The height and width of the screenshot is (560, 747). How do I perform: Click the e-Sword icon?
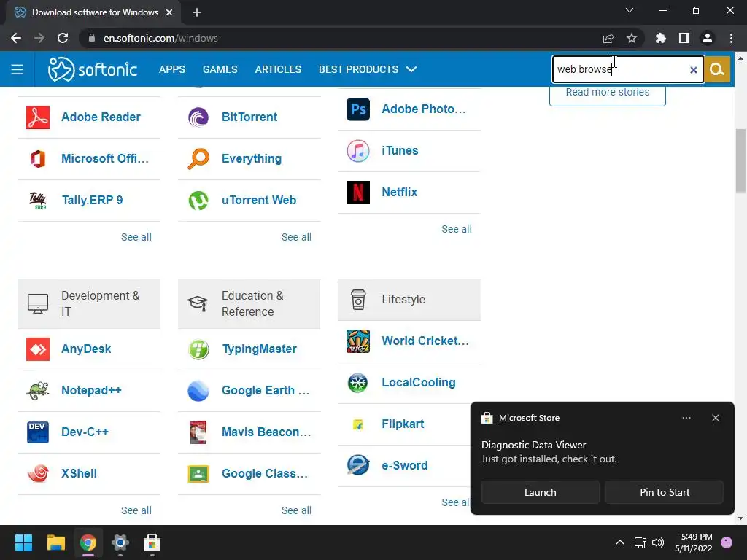[x=358, y=466]
